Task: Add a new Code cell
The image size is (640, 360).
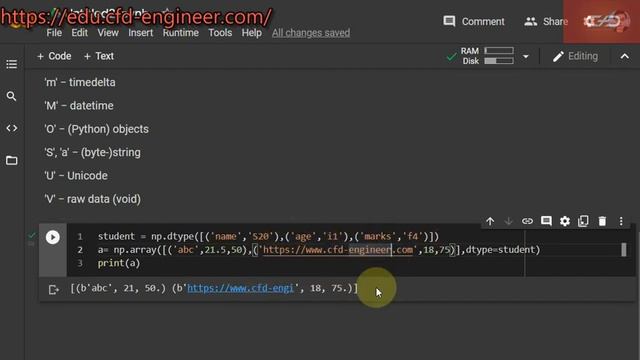Action: tap(54, 56)
